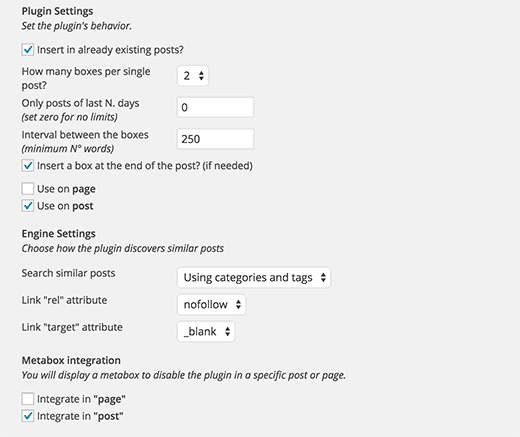Open the boxes per single post dropdown

193,76
